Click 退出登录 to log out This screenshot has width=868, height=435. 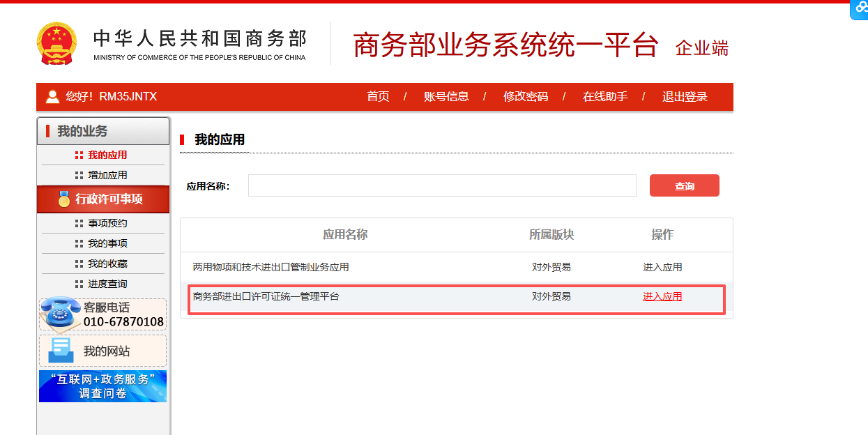pyautogui.click(x=685, y=97)
